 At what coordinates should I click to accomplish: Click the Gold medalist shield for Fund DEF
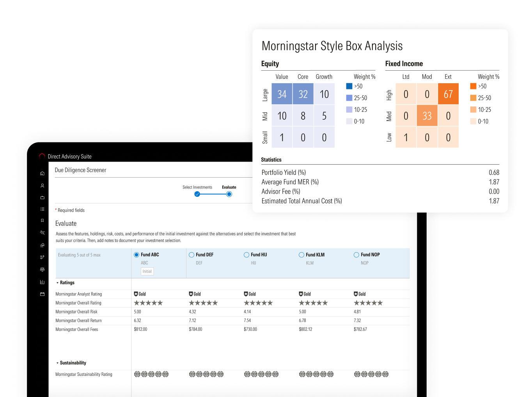[191, 294]
